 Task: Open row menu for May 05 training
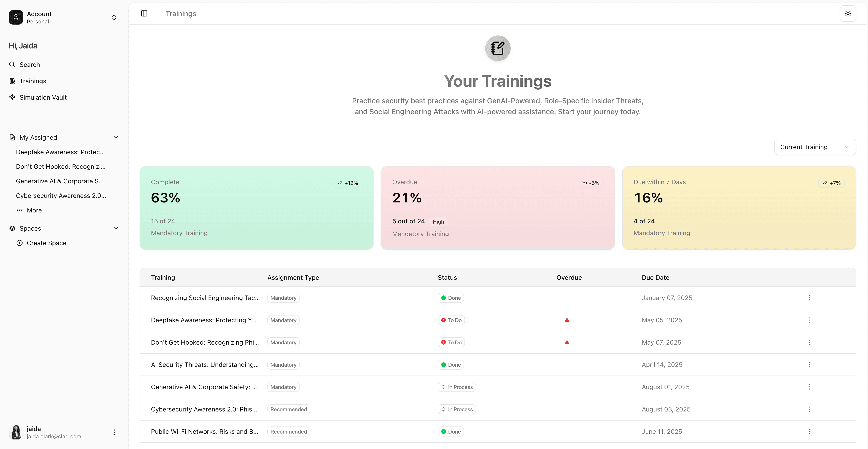(x=809, y=320)
